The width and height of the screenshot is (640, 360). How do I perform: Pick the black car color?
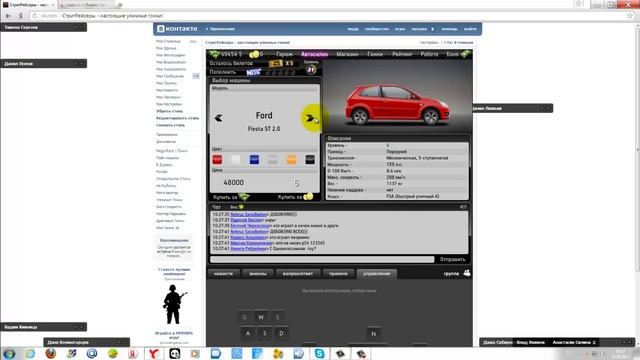[x=310, y=160]
